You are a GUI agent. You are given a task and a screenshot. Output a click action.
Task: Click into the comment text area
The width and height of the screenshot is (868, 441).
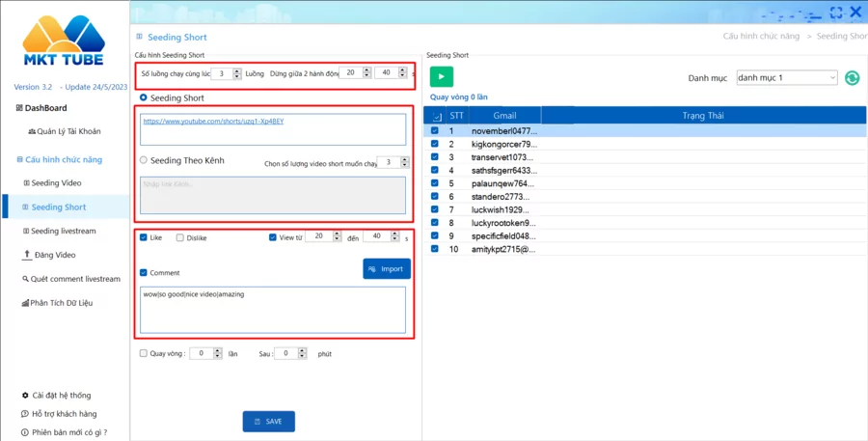[273, 311]
